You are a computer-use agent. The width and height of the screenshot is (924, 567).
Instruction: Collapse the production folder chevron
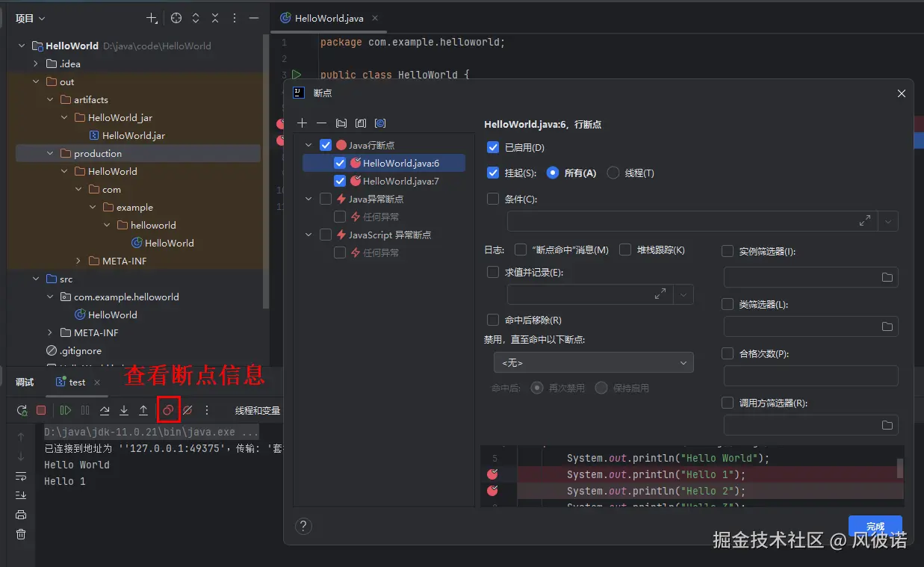click(x=50, y=153)
